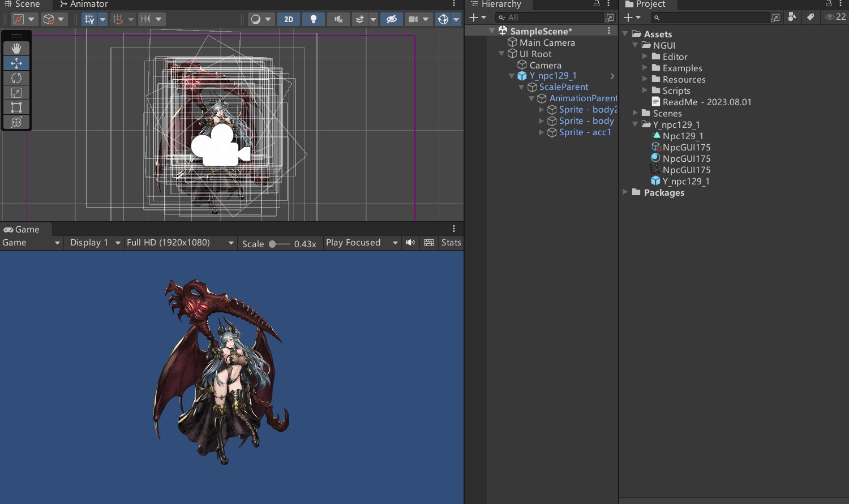Open the Full HD resolution dropdown
The height and width of the screenshot is (504, 849).
180,243
